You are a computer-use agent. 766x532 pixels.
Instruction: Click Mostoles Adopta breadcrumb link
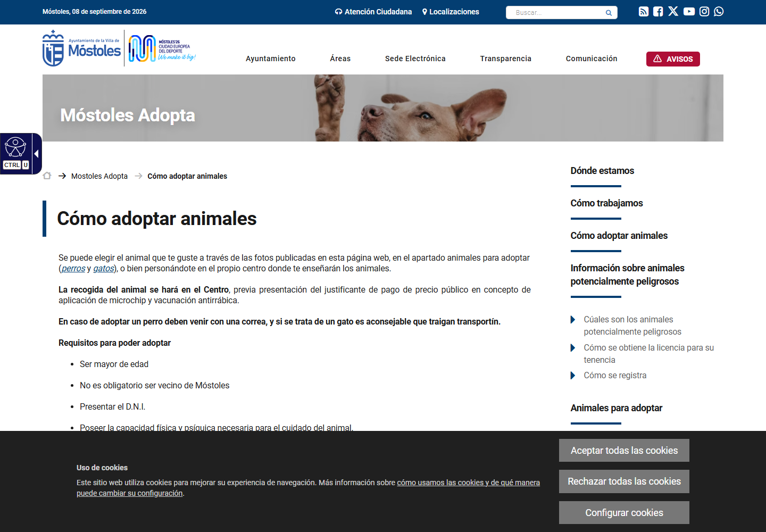coord(99,176)
